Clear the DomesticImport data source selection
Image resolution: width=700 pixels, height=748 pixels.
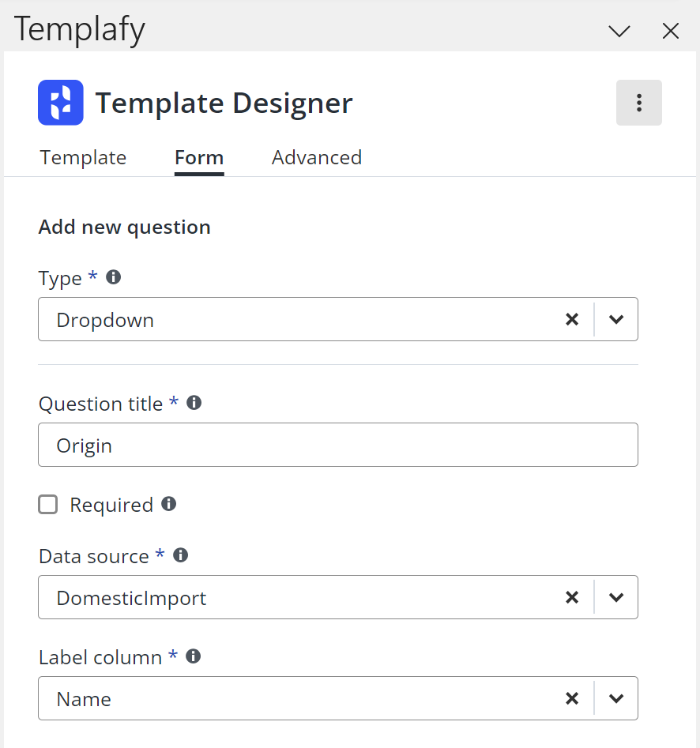[572, 597]
